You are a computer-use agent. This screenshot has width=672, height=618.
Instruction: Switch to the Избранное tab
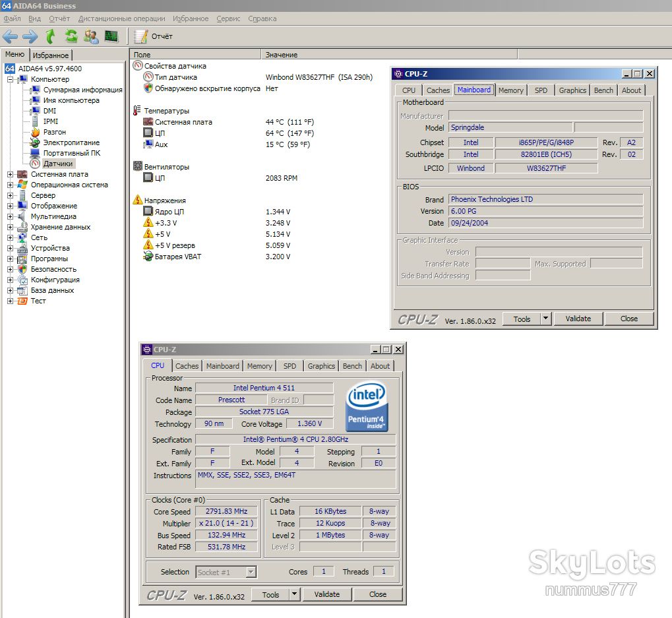point(51,55)
